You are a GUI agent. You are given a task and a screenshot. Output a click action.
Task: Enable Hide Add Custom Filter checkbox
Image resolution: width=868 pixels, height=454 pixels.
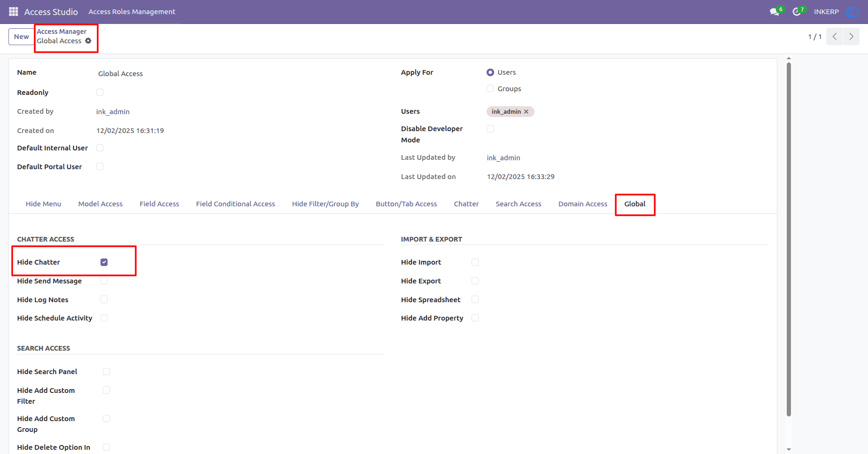tap(107, 391)
